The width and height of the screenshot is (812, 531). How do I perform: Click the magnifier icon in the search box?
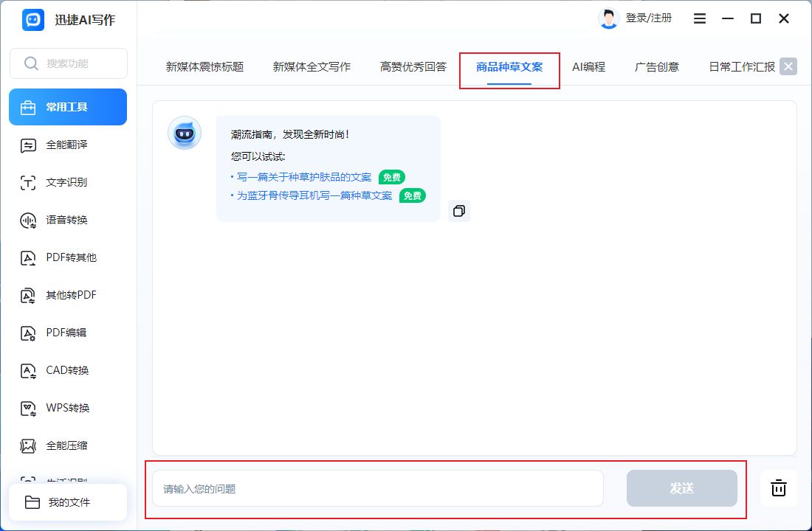[x=31, y=63]
